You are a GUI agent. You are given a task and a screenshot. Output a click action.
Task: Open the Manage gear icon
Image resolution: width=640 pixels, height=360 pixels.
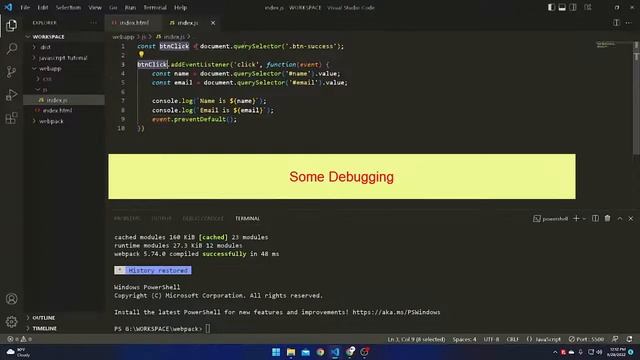tap(11, 322)
